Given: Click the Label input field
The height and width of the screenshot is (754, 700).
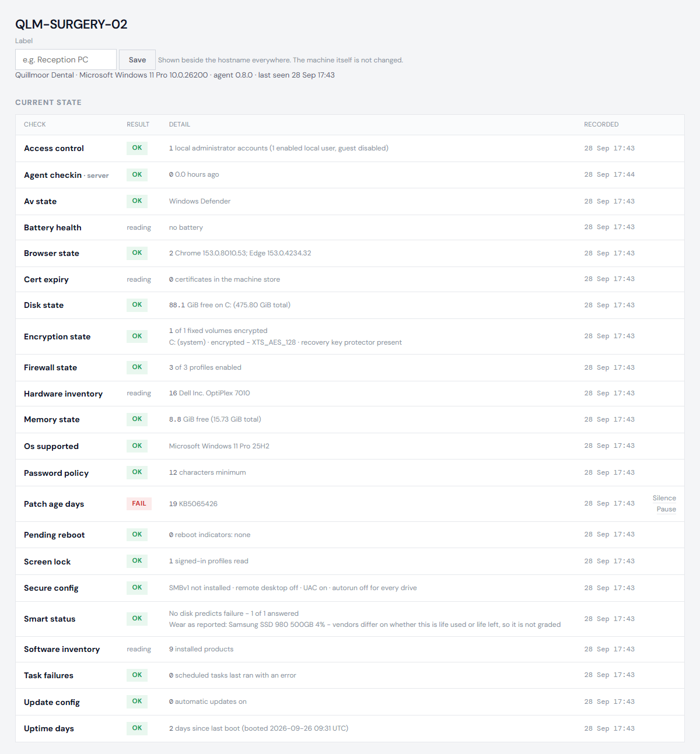Looking at the screenshot, I should (66, 59).
